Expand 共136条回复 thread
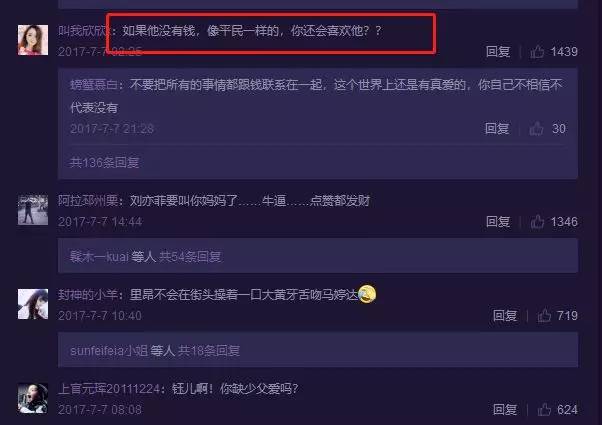The height and width of the screenshot is (425, 602). tap(104, 162)
